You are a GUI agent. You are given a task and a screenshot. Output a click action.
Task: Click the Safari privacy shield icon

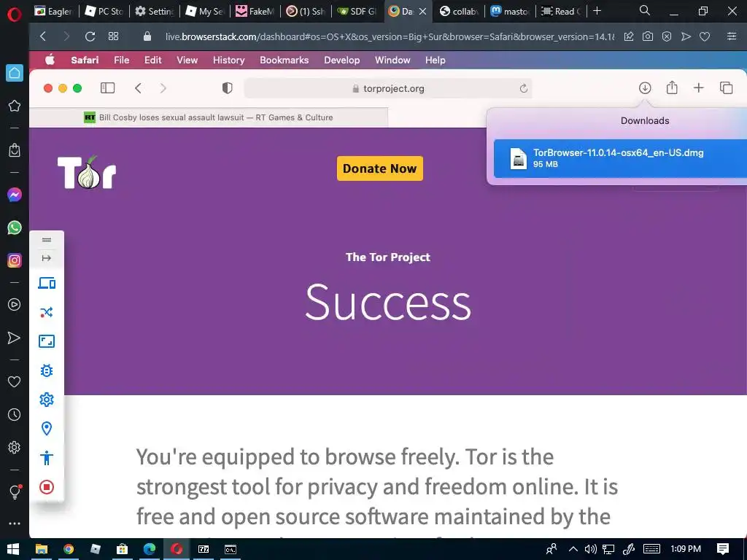point(228,88)
